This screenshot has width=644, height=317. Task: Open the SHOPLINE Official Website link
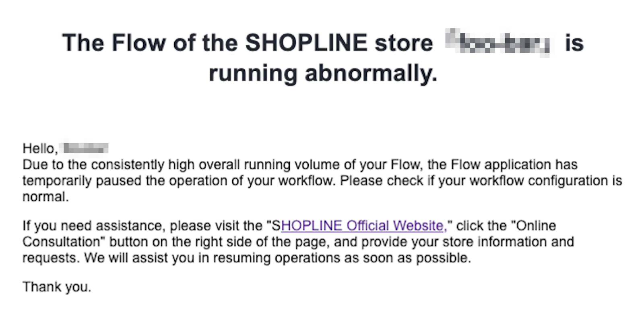[x=362, y=226]
